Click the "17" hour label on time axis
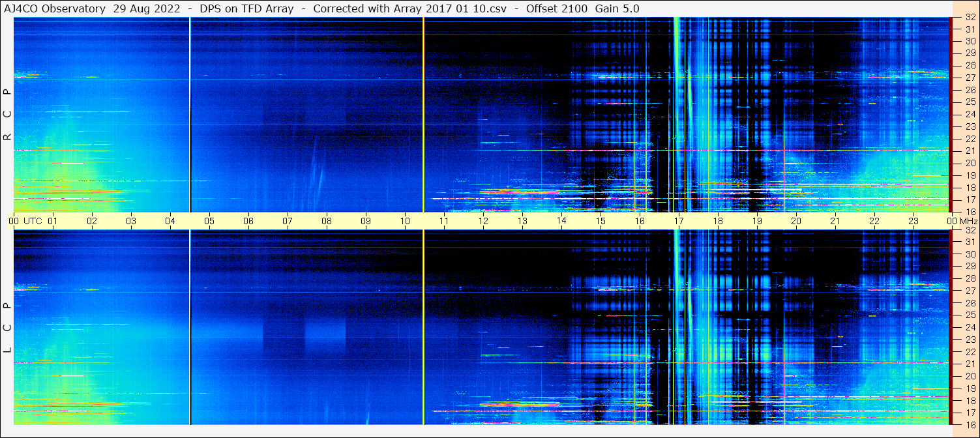 point(679,221)
